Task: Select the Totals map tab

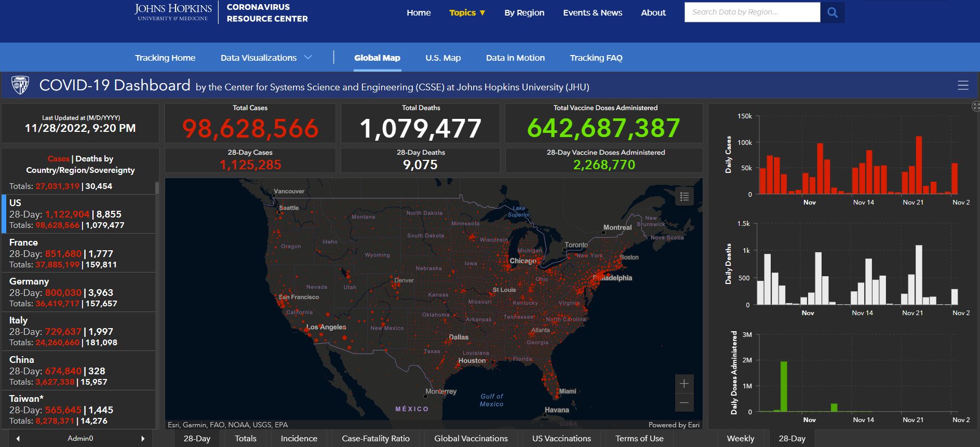Action: [246, 439]
